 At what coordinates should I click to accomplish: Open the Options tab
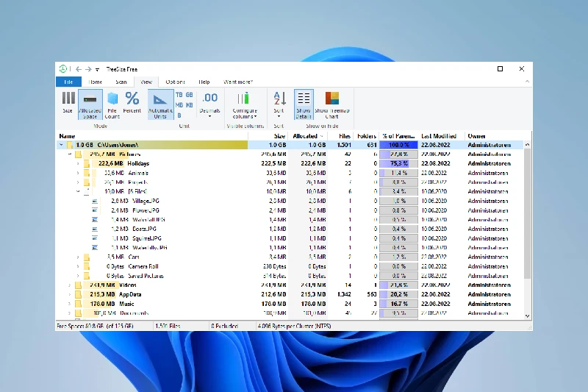175,82
